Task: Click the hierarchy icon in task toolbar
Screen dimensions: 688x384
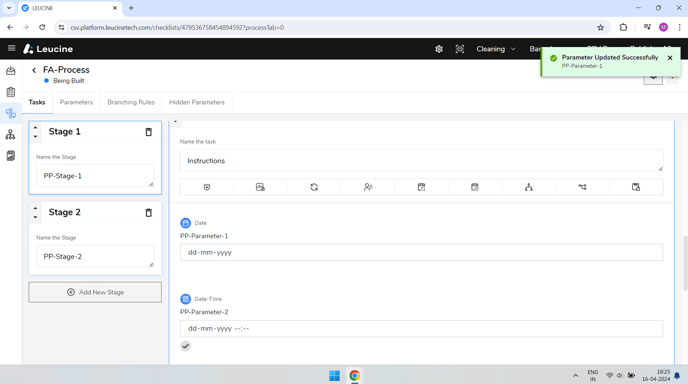Action: [529, 187]
